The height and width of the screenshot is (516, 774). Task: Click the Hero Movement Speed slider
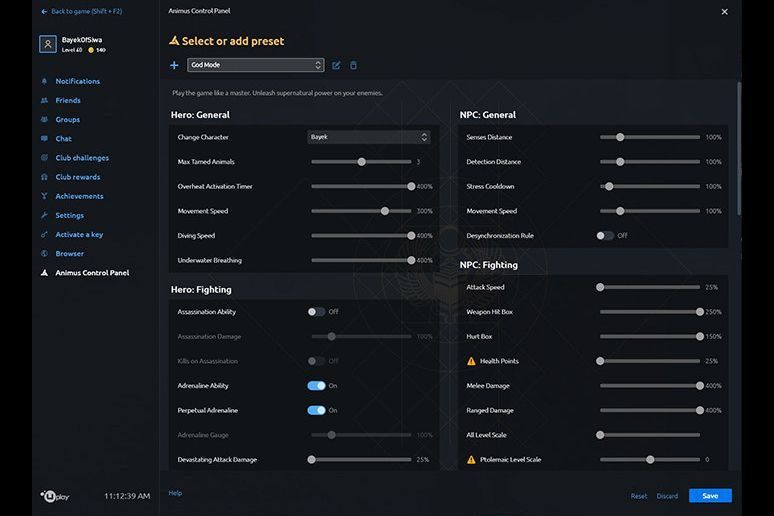pyautogui.click(x=361, y=211)
